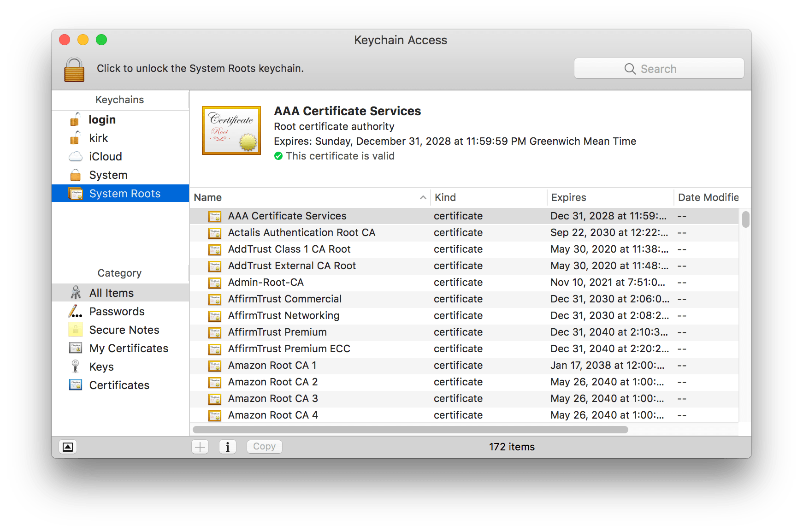Click the Jan 17, 2038 expiry cell
803x532 pixels.
tap(607, 366)
